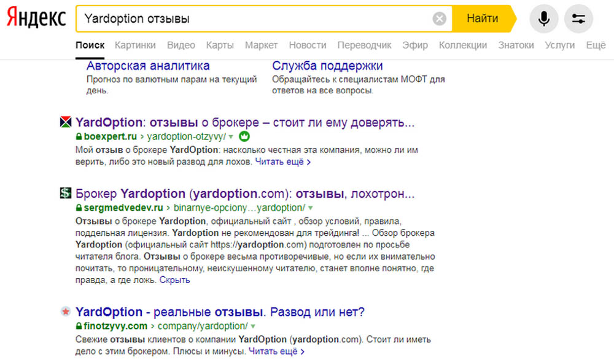Click the sergmedvedev.ru domain link
Viewport: 614px width, 364px height.
123,207
